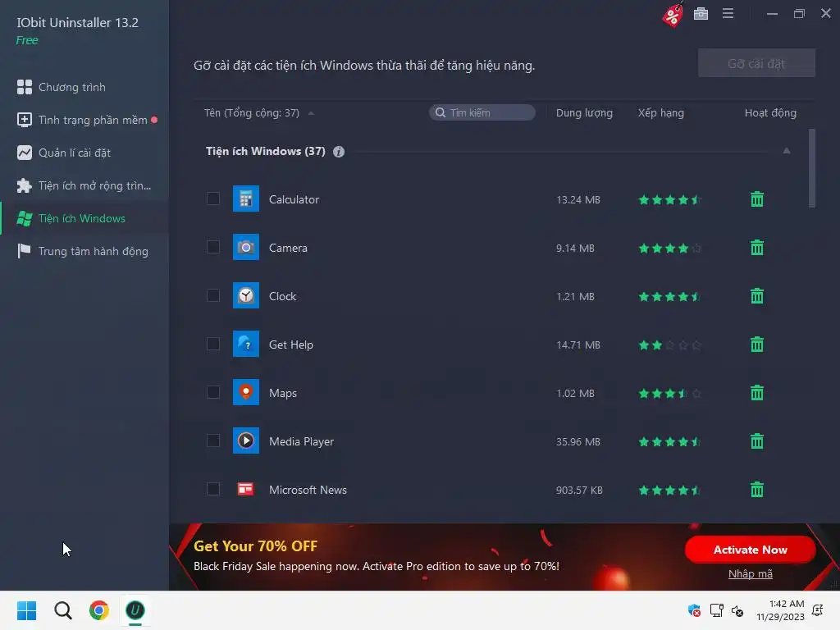This screenshot has height=630, width=840.
Task: Sort by Tên (Tổng cộng: 37) column
Action: point(252,113)
